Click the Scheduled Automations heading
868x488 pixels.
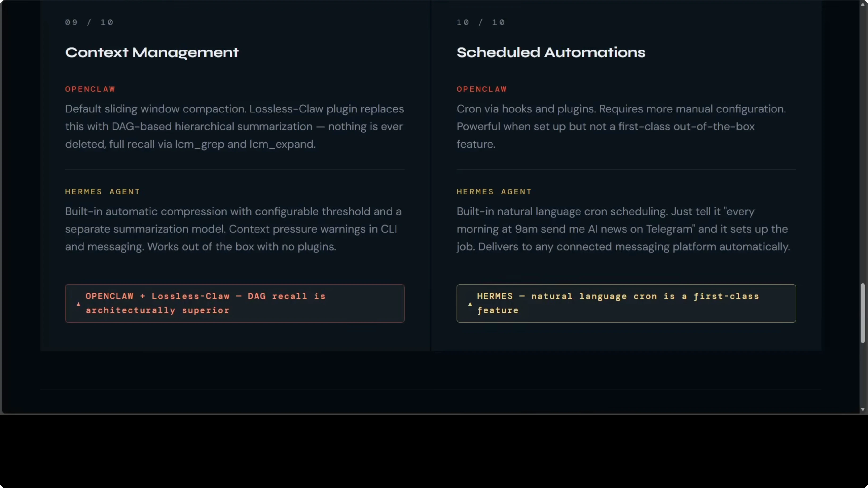tap(551, 53)
